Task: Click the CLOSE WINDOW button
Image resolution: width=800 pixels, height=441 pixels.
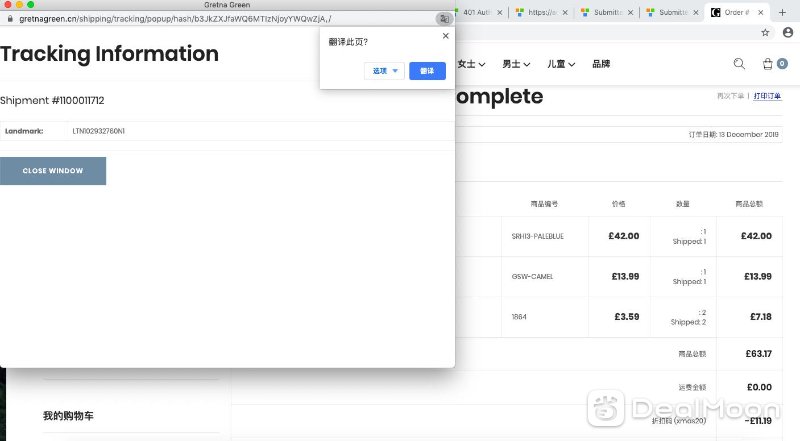Action: coord(53,171)
